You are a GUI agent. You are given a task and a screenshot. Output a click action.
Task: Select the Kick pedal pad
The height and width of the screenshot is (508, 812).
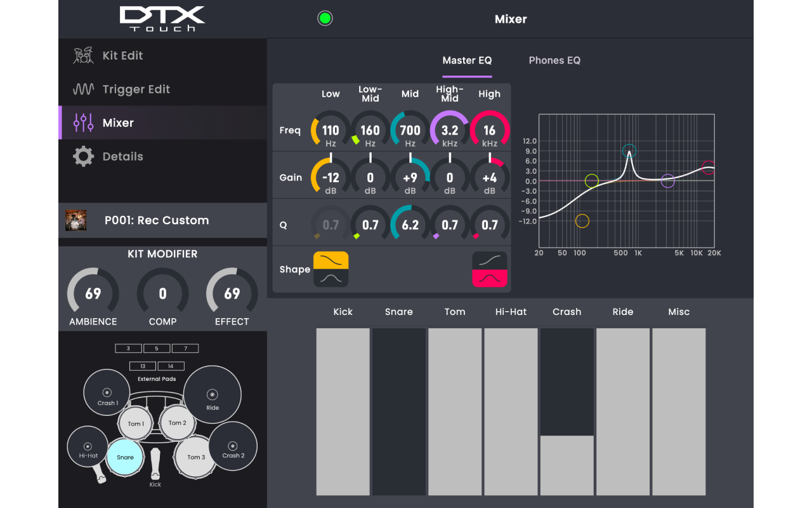155,464
